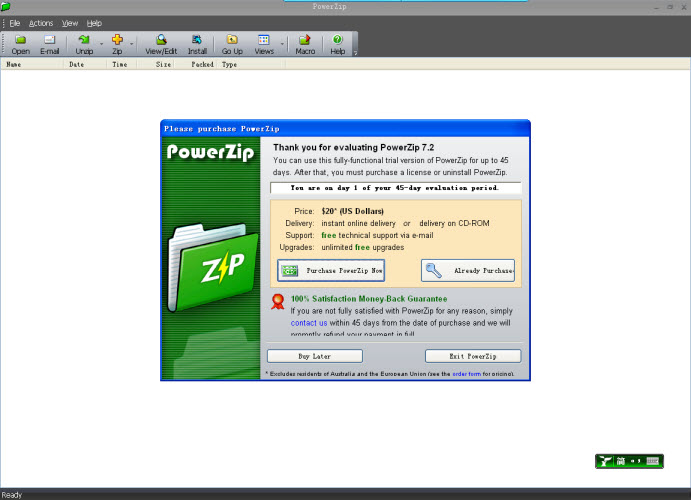Follow the contact us link

(x=309, y=323)
